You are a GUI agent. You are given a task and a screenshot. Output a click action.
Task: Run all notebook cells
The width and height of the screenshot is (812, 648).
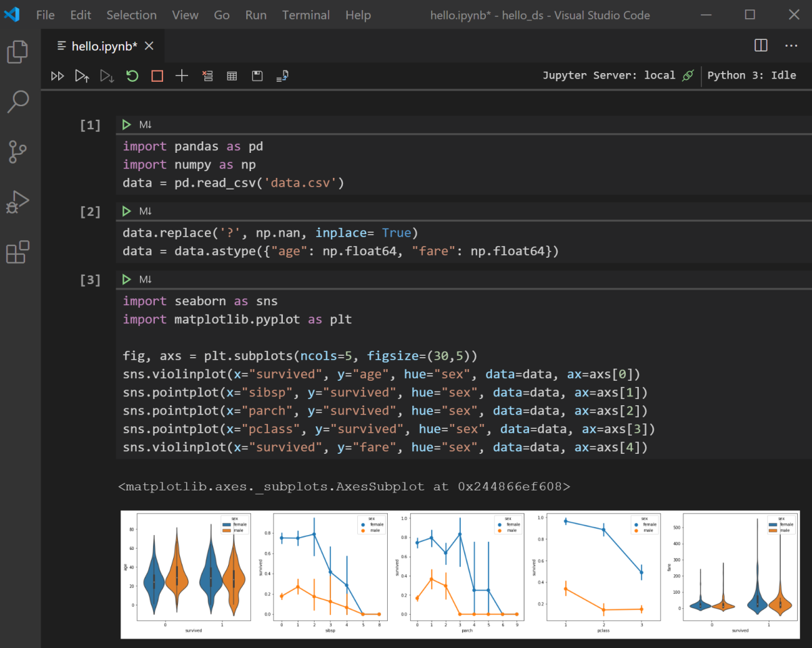(x=58, y=76)
